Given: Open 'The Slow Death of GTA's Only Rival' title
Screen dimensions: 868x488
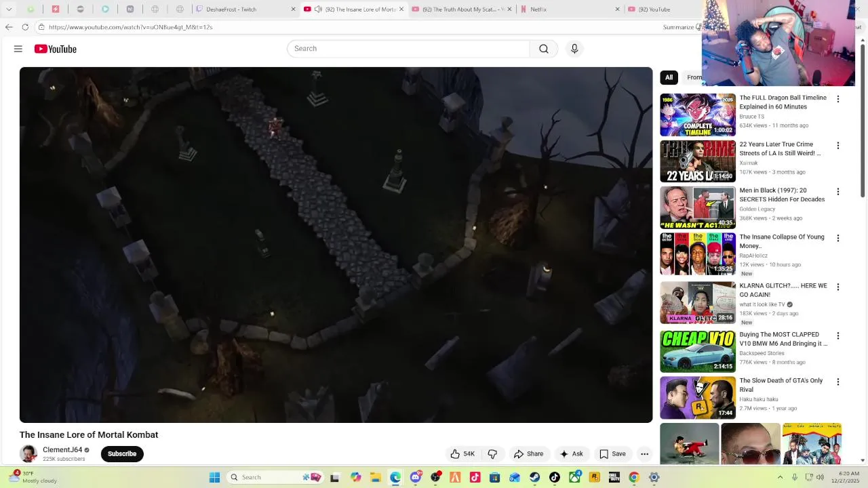Looking at the screenshot, I should (781, 385).
